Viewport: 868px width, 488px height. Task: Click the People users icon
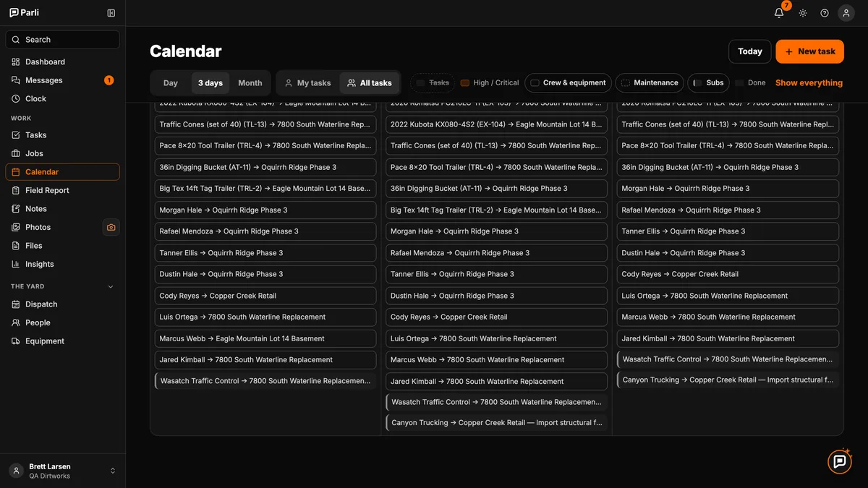[x=16, y=322]
